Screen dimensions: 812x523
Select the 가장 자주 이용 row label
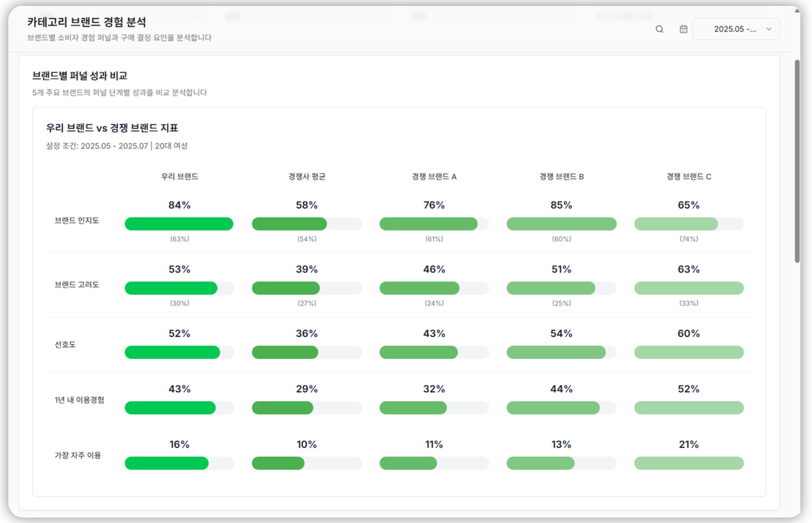[x=77, y=455]
